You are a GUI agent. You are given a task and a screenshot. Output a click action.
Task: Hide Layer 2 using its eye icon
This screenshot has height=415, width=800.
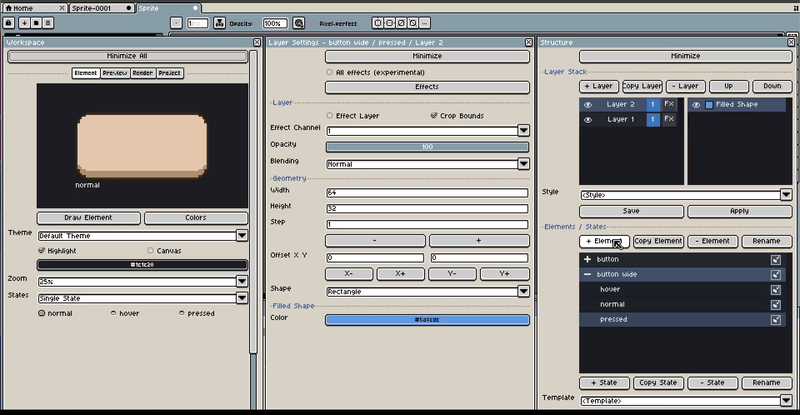point(588,105)
